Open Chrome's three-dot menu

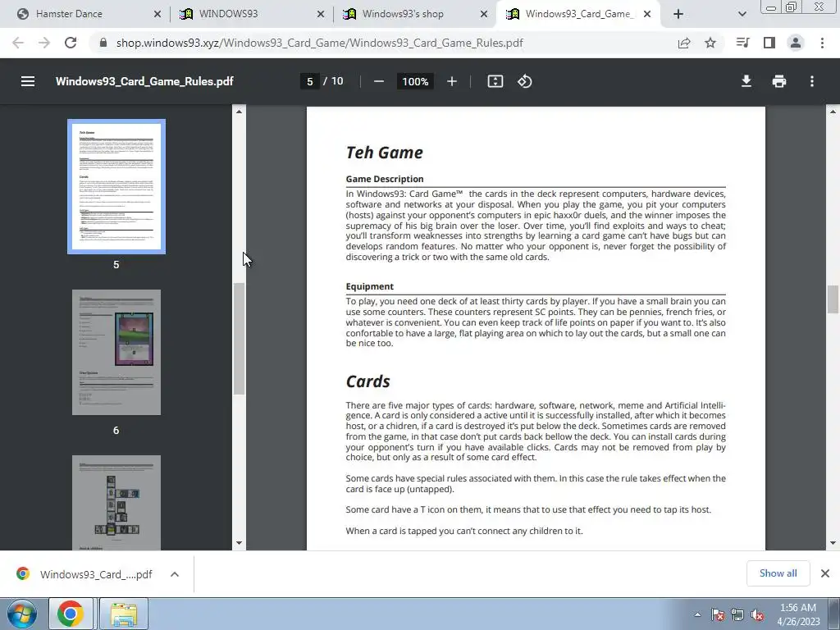tap(822, 43)
